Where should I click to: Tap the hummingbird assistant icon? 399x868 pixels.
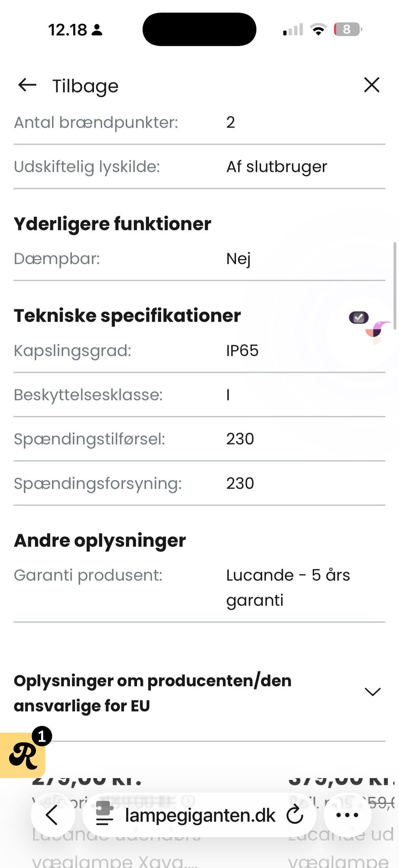[377, 331]
